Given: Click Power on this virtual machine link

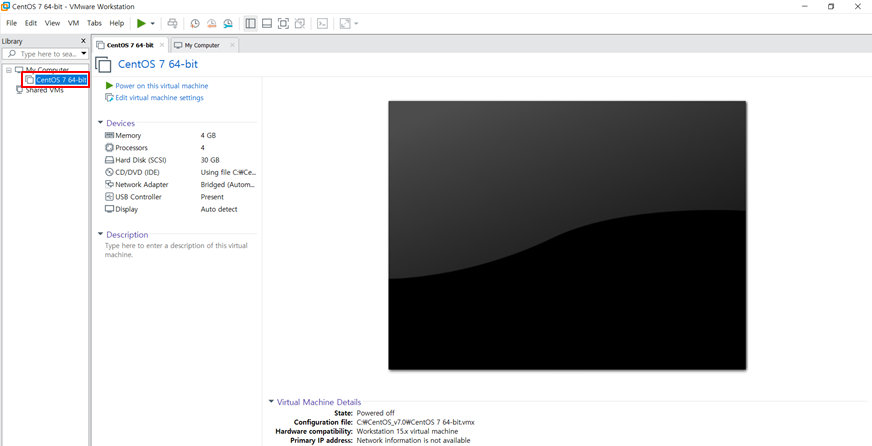Looking at the screenshot, I should pyautogui.click(x=162, y=86).
